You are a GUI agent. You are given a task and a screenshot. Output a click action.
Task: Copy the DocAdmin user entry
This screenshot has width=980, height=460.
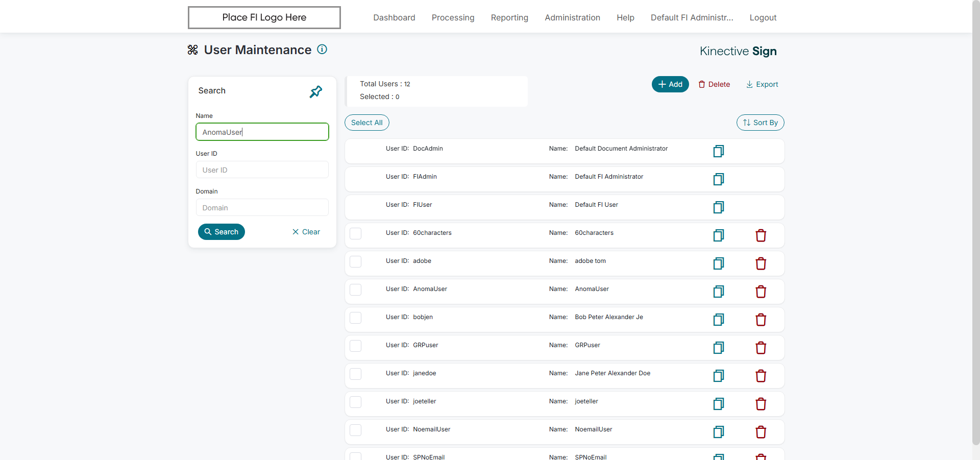click(x=719, y=151)
